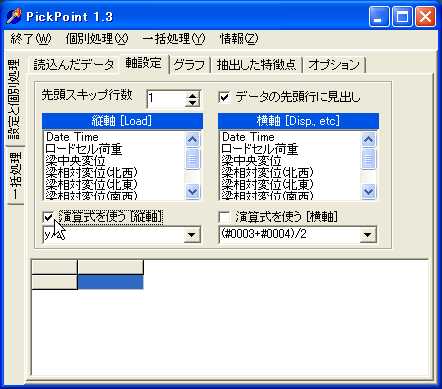
Task: Open the 抽出した特徴点 tab
Action: tap(256, 64)
